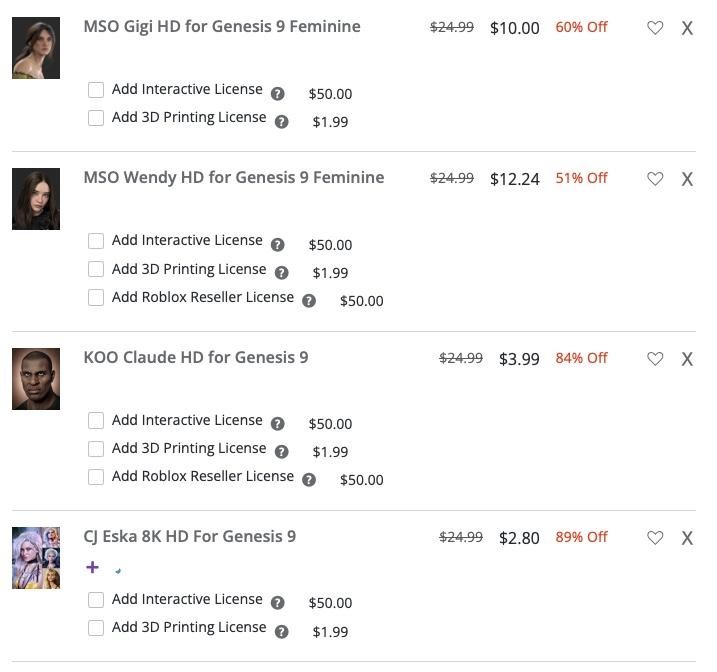Open KOO Claude HD for Genesis 9 title
This screenshot has width=717, height=672.
click(196, 357)
